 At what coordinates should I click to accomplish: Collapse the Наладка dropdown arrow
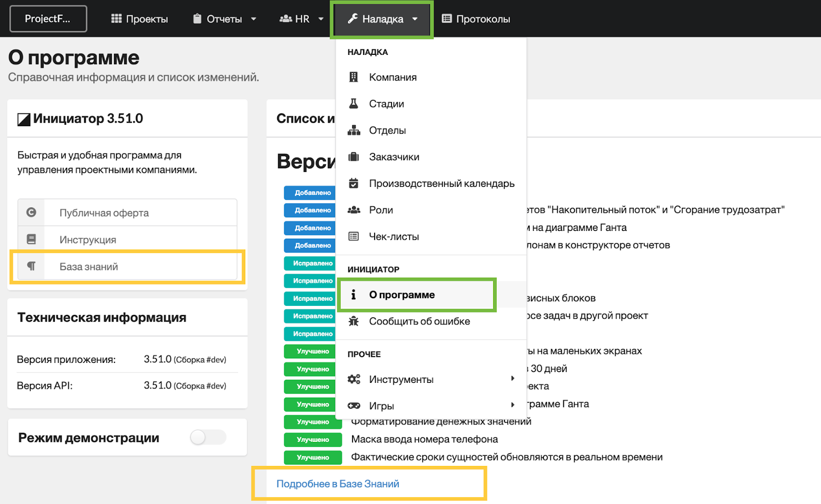click(x=415, y=19)
